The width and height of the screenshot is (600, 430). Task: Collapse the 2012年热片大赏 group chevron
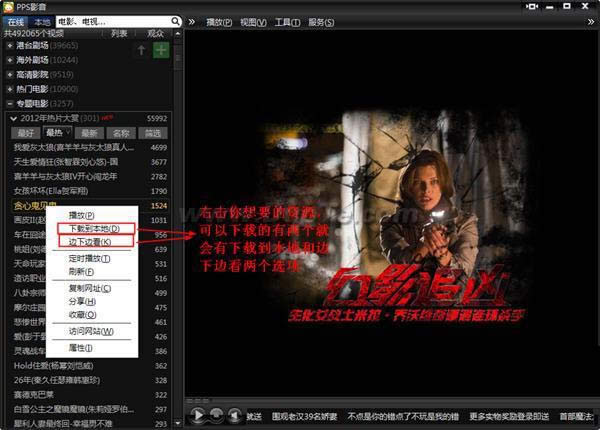(13, 119)
